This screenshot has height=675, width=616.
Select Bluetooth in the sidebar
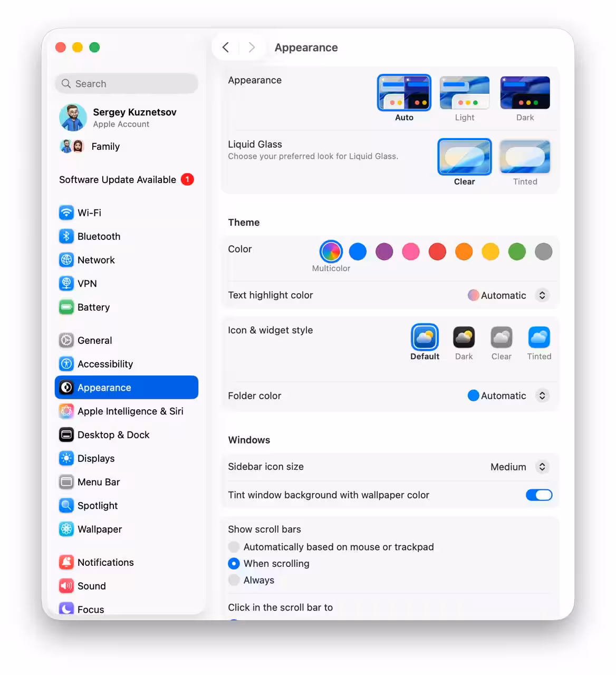(98, 236)
